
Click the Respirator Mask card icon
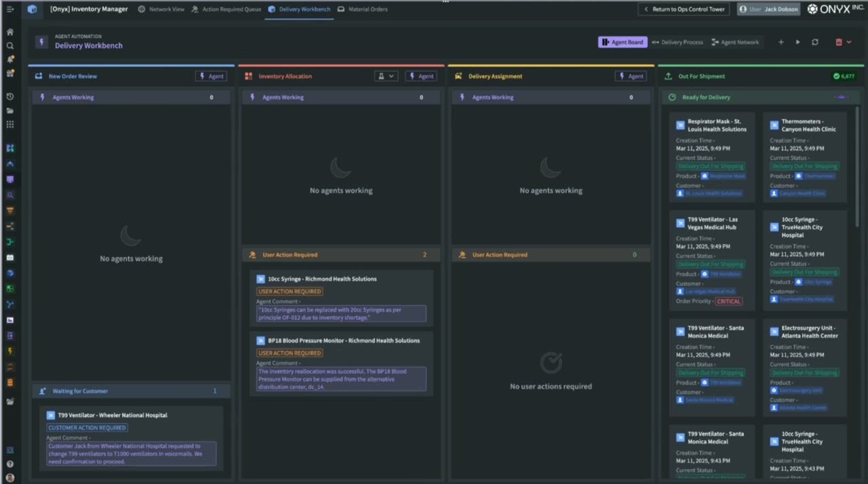pyautogui.click(x=680, y=125)
